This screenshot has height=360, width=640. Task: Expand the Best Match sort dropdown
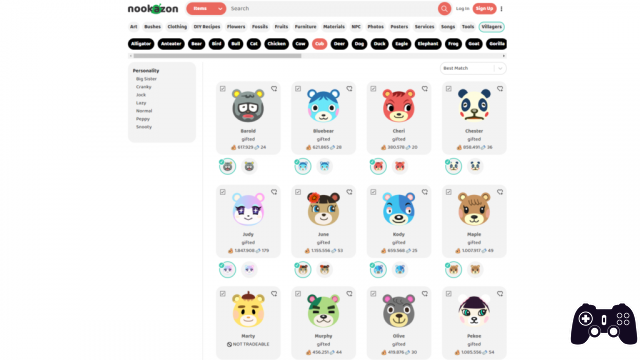click(473, 68)
